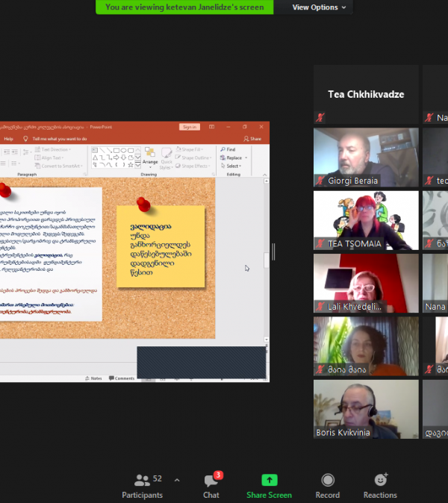Screen dimensions: 448x503
Task: Open the Shape Effects dropdown
Action: 193,166
